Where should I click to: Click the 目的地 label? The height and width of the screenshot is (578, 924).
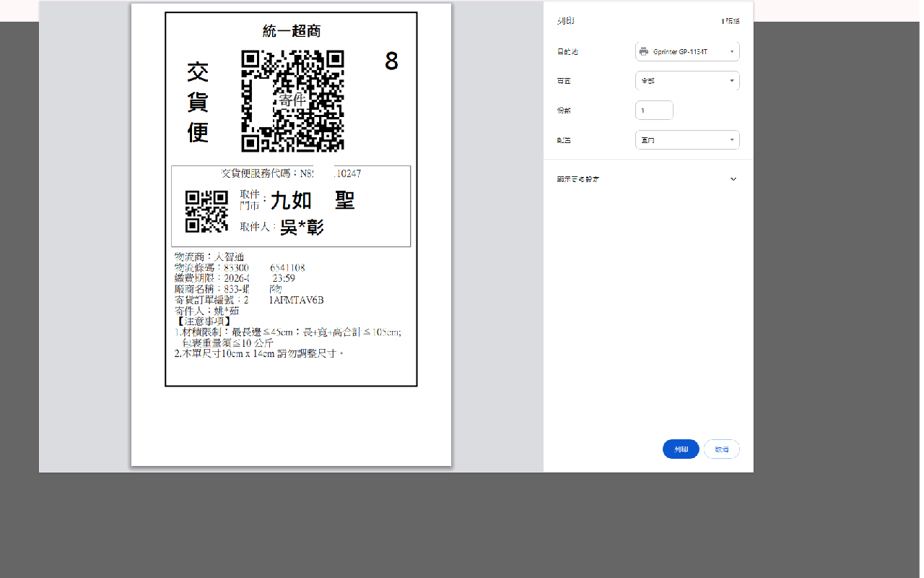click(x=567, y=52)
